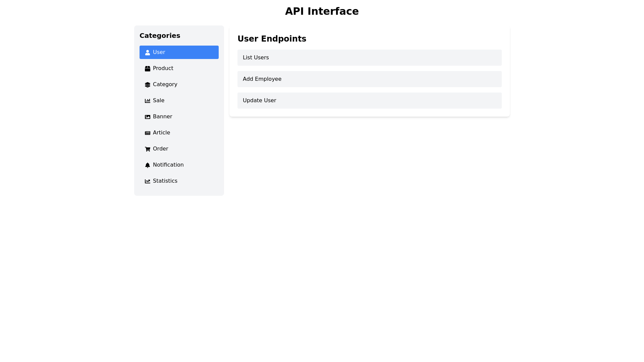Image resolution: width=644 pixels, height=362 pixels.
Task: Click the Categories sidebar heading
Action: click(160, 36)
